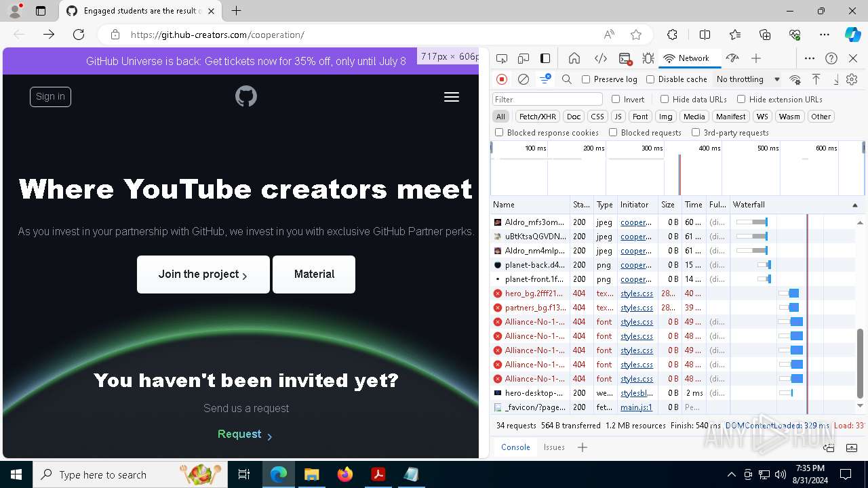Sort by Waterfall column arrow
The height and width of the screenshot is (488, 868).
[854, 205]
